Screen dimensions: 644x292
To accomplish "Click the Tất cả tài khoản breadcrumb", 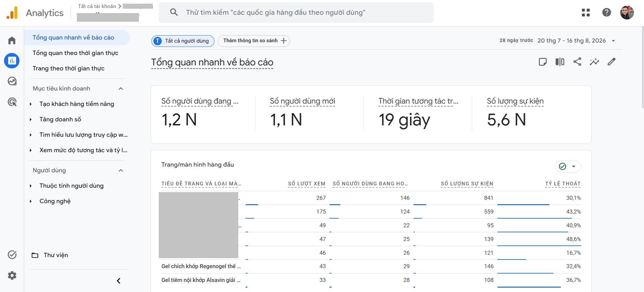I will pos(97,6).
